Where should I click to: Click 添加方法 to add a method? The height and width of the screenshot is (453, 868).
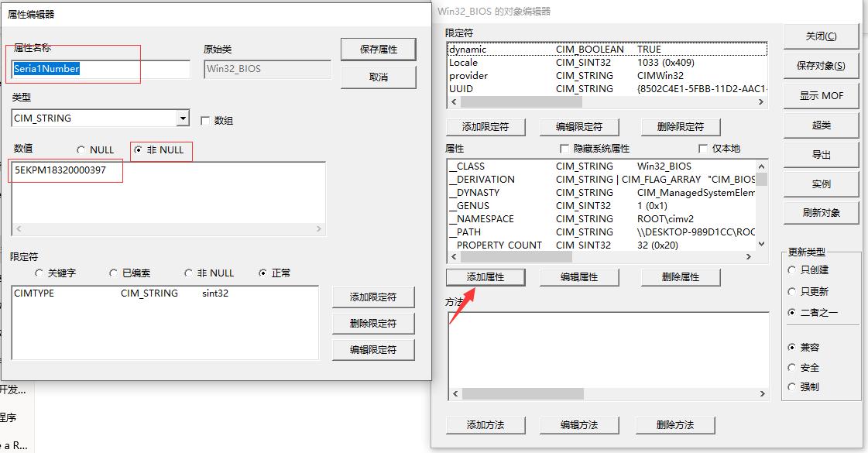(485, 425)
